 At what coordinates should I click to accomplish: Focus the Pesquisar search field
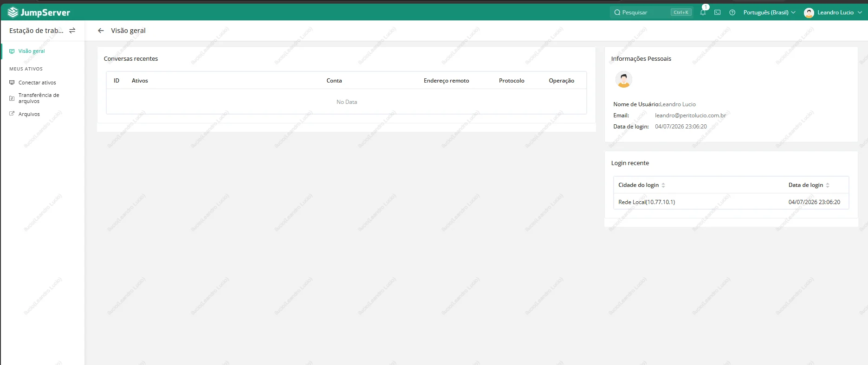tap(651, 13)
